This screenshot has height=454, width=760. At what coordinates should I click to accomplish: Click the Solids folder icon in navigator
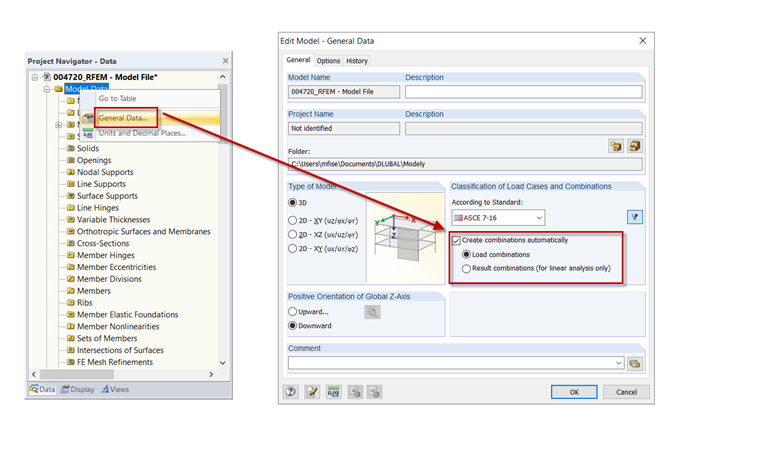pyautogui.click(x=71, y=148)
